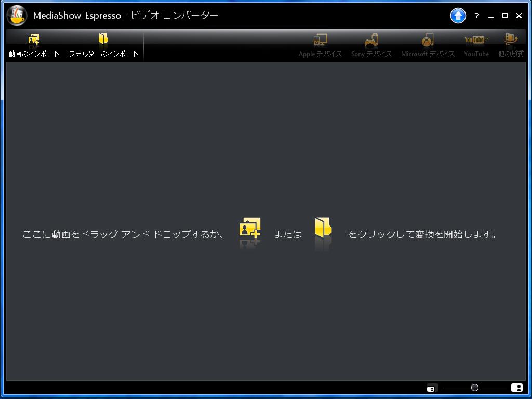The height and width of the screenshot is (399, 532).
Task: Open 他の形式 output formats
Action: (511, 45)
